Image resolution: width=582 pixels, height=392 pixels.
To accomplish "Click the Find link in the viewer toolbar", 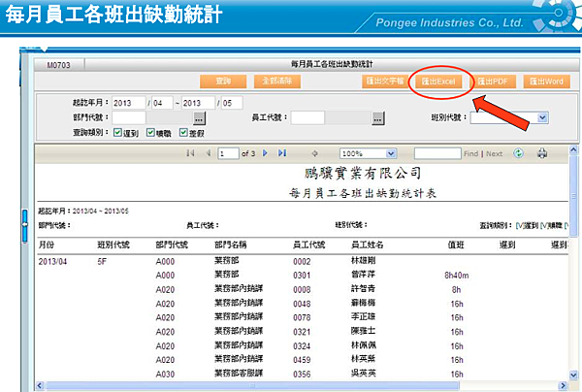I will point(471,153).
